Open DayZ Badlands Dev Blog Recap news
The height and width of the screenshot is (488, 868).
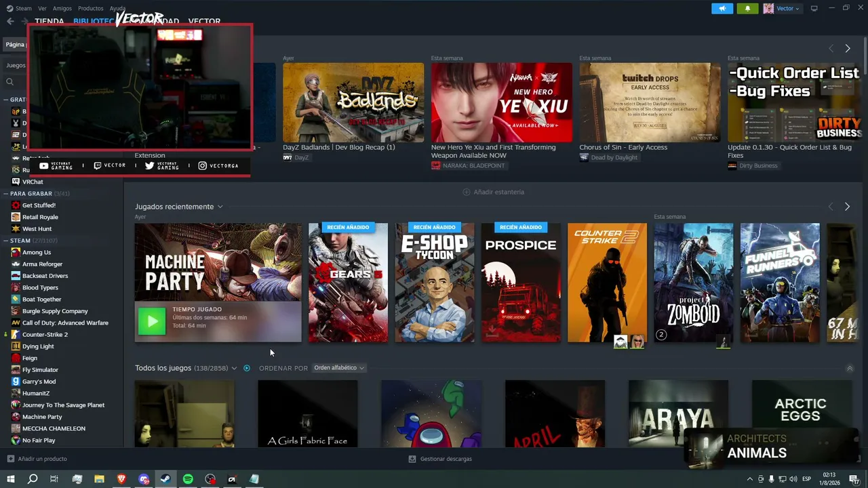tap(353, 103)
